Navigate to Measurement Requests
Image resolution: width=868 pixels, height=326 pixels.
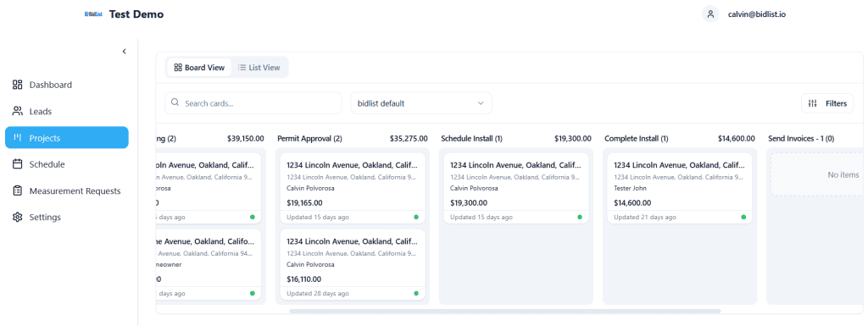[66, 191]
